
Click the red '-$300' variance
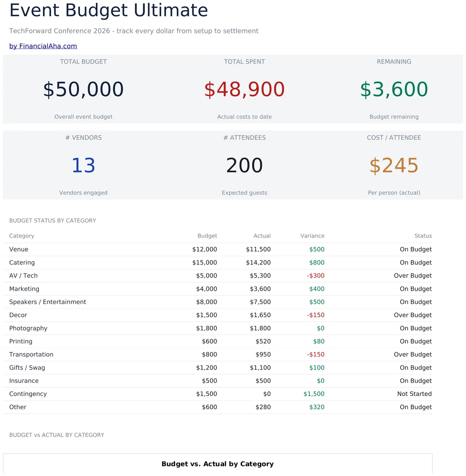(316, 276)
